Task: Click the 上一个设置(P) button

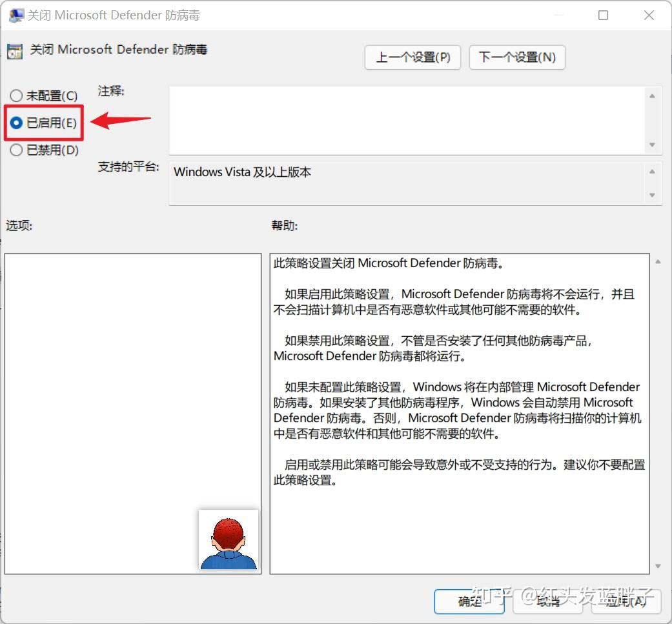Action: 412,57
